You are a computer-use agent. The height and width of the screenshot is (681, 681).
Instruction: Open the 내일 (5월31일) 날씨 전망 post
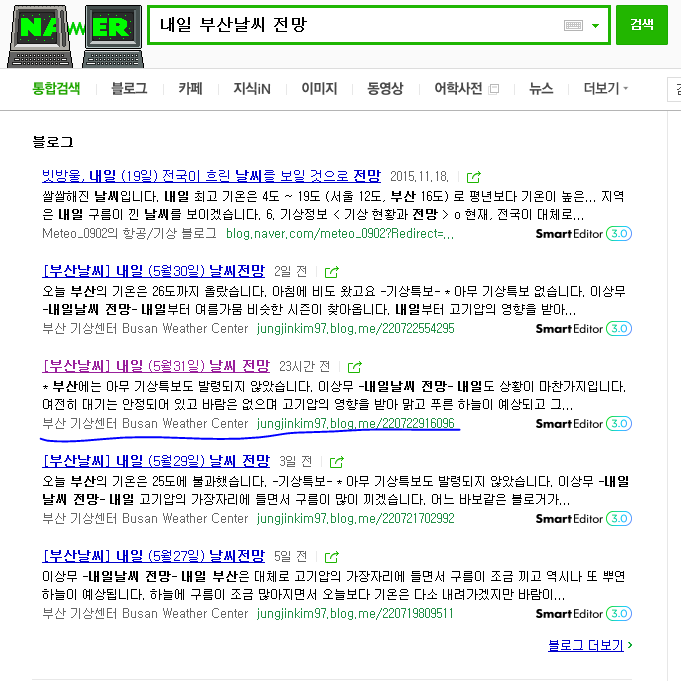156,366
